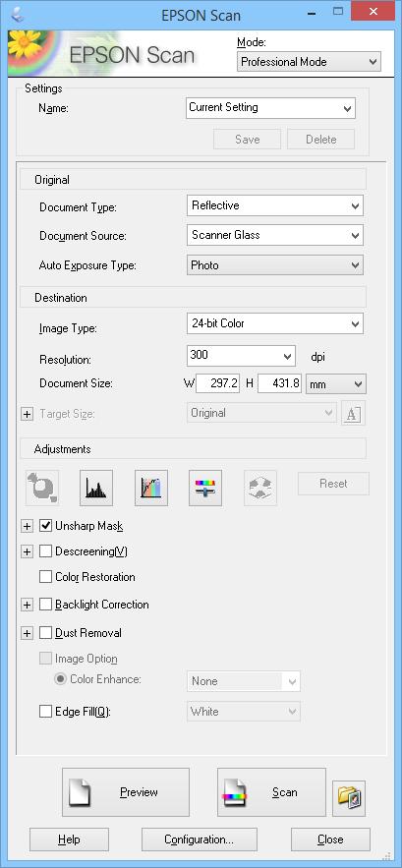Uncheck the Unsharp Mask checkbox
Screen dimensions: 402x868
[45, 525]
